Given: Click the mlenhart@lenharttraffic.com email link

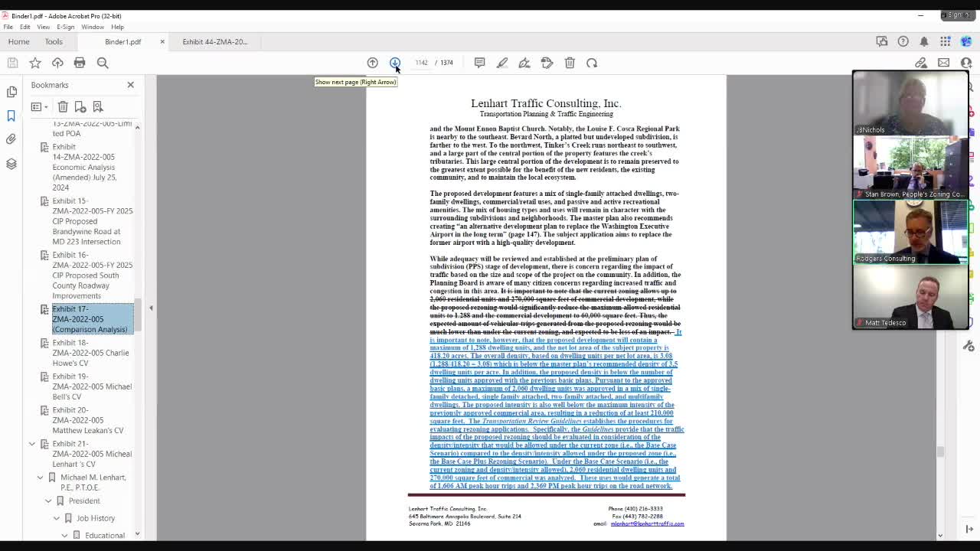Looking at the screenshot, I should tap(647, 523).
